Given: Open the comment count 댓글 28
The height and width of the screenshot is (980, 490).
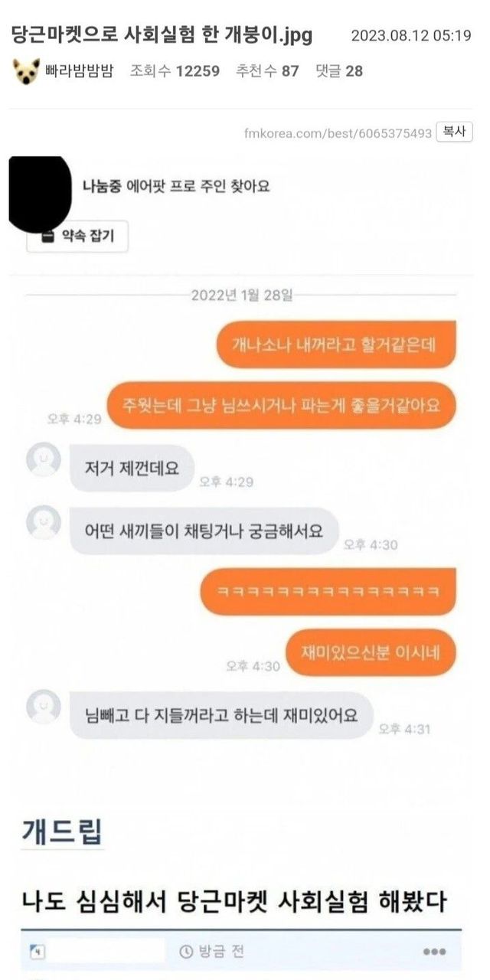Looking at the screenshot, I should (x=339, y=72).
